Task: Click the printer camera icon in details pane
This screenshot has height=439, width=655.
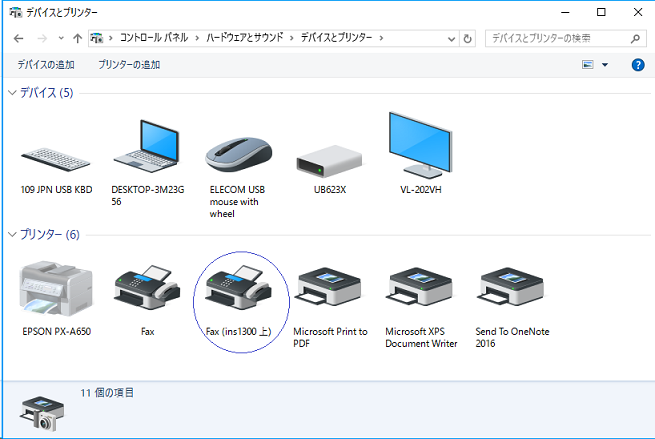Action: pyautogui.click(x=42, y=414)
